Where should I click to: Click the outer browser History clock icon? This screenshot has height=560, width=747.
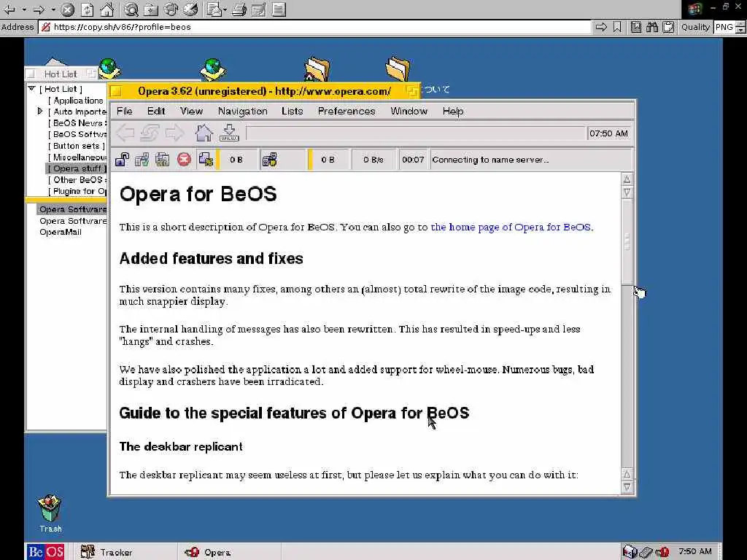click(190, 9)
